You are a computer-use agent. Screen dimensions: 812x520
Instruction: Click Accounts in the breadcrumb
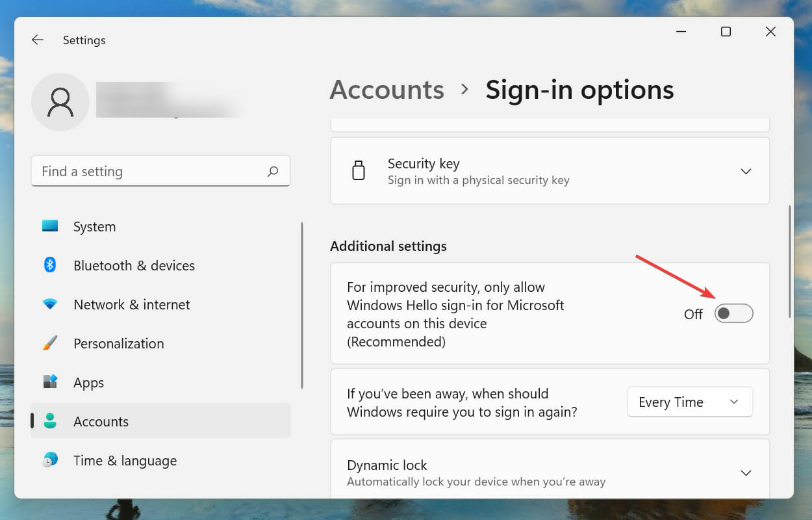387,90
